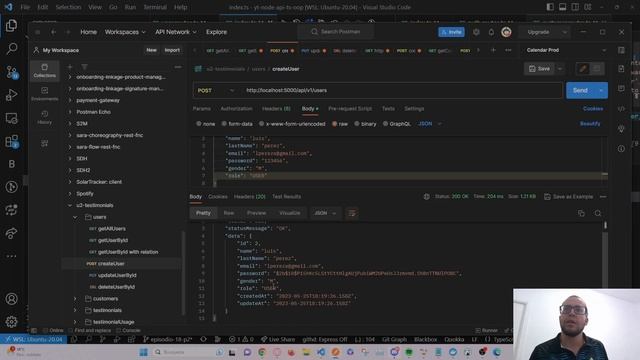
Task: Select x-www-form-urlencoded body type radio
Action: click(262, 124)
